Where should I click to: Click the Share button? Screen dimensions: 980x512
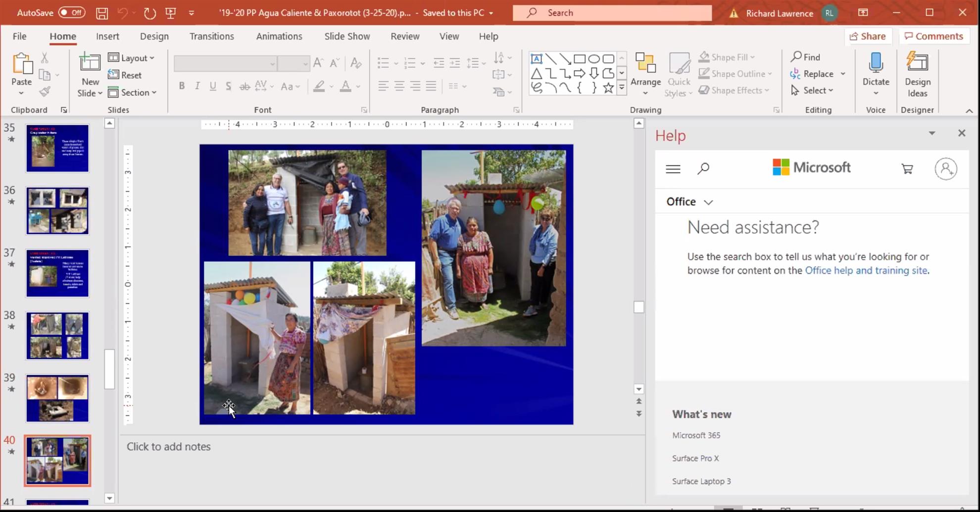pyautogui.click(x=868, y=36)
